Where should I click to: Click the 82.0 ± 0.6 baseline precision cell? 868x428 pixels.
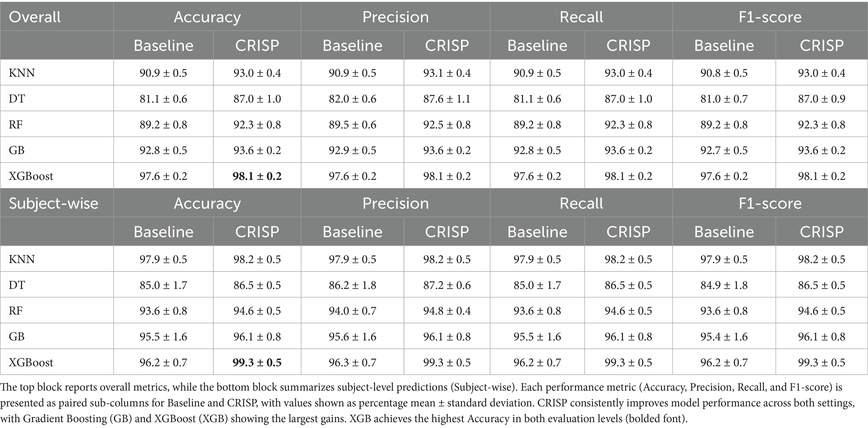point(352,99)
